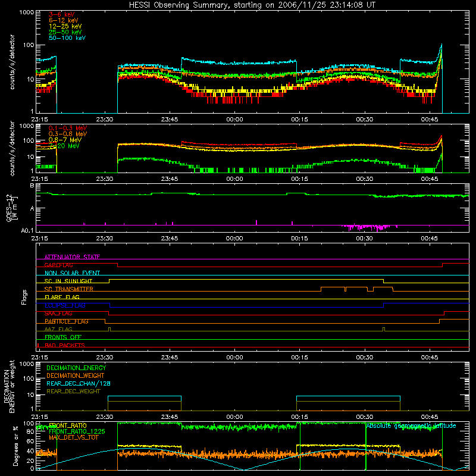Click the FLARE_FLAG label
476x476 pixels.
click(62, 297)
